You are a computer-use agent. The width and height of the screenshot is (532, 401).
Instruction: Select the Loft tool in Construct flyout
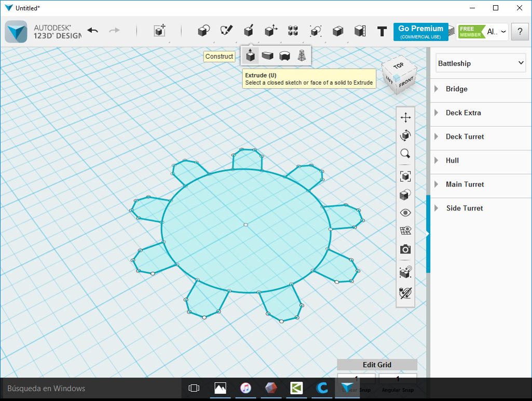(302, 56)
